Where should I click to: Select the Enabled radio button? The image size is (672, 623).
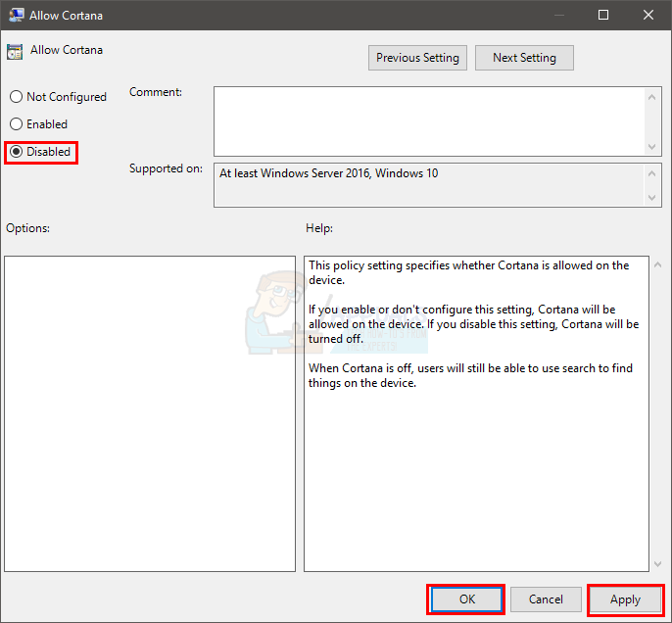[x=38, y=124]
